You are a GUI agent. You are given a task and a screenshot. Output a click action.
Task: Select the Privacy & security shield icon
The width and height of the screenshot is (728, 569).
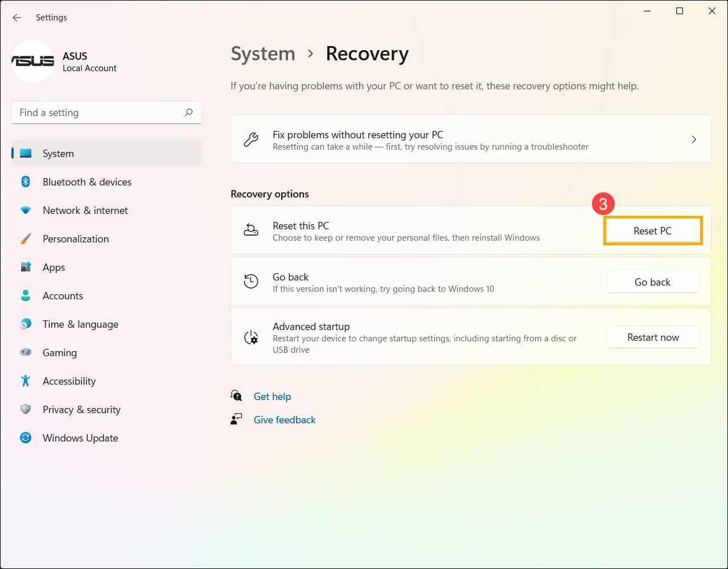coord(26,409)
